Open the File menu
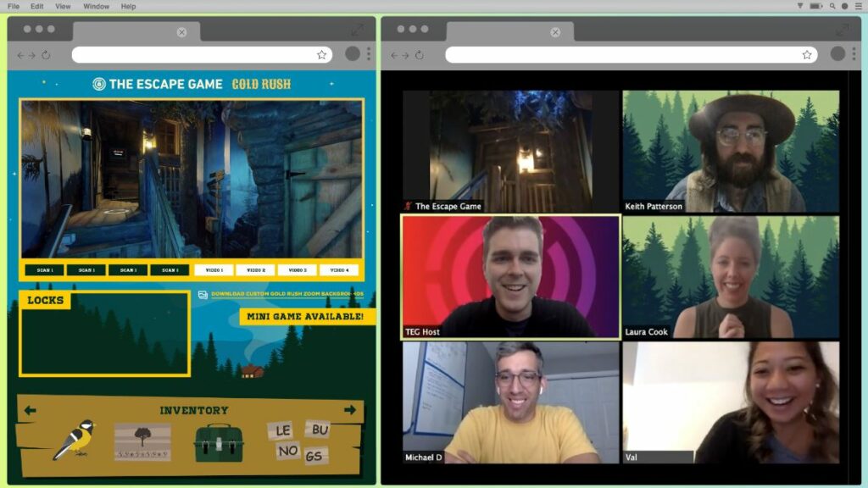The height and width of the screenshot is (488, 868). point(14,6)
